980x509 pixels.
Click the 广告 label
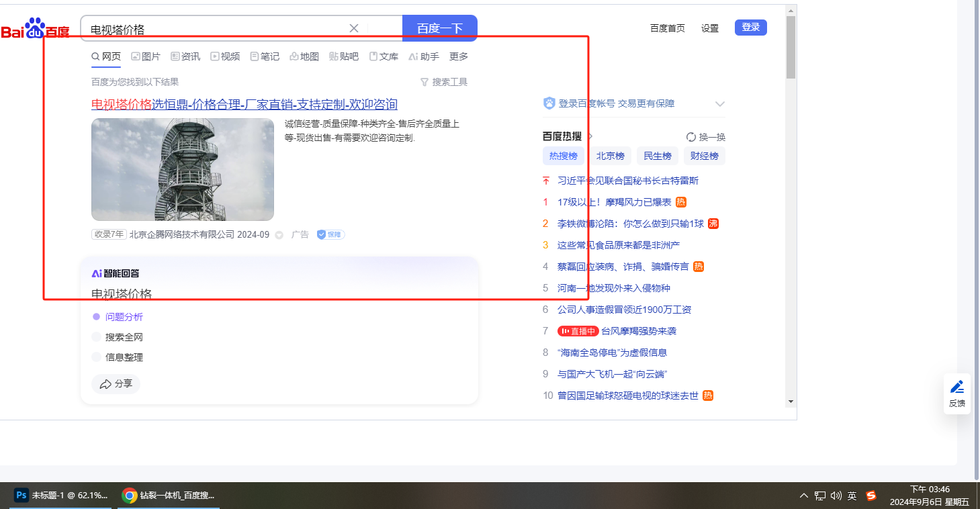pos(300,234)
